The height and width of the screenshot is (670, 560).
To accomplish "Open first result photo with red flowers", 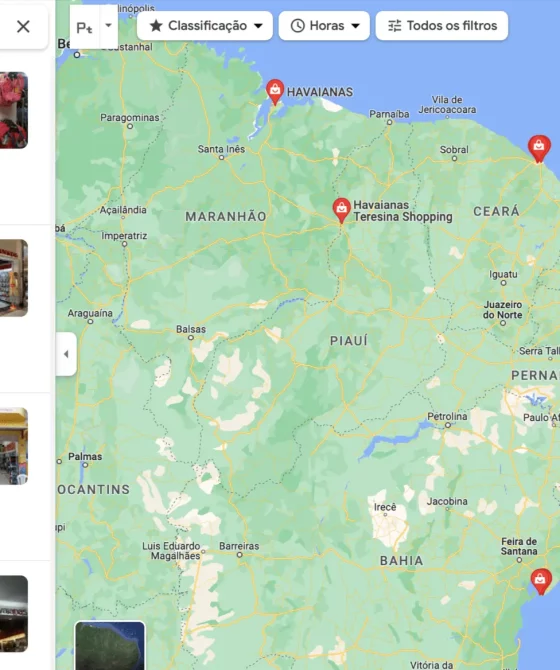I will (x=14, y=110).
